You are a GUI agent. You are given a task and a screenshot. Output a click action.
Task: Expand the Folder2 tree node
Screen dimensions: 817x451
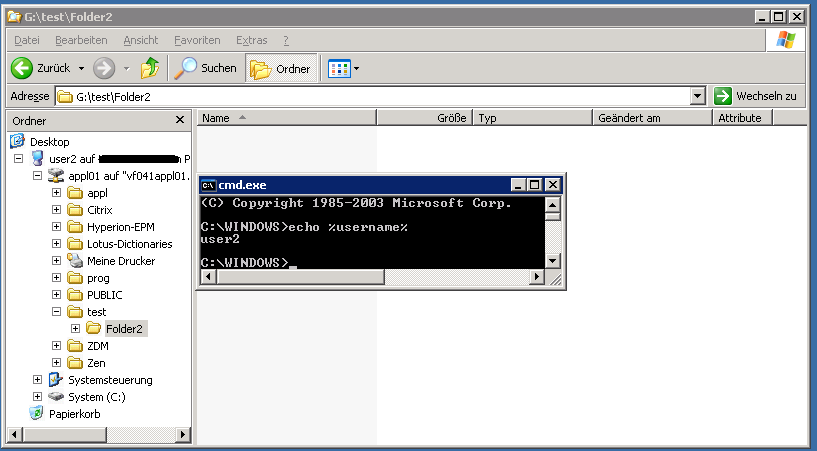[76, 329]
